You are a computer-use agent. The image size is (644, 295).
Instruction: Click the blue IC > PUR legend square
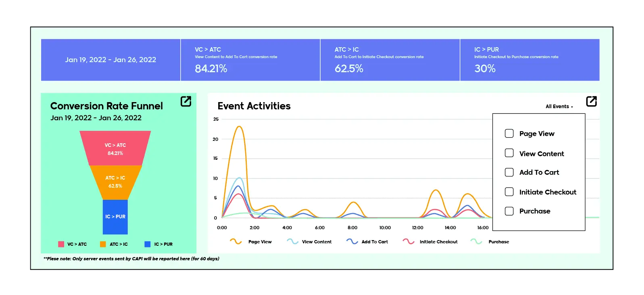tap(147, 244)
